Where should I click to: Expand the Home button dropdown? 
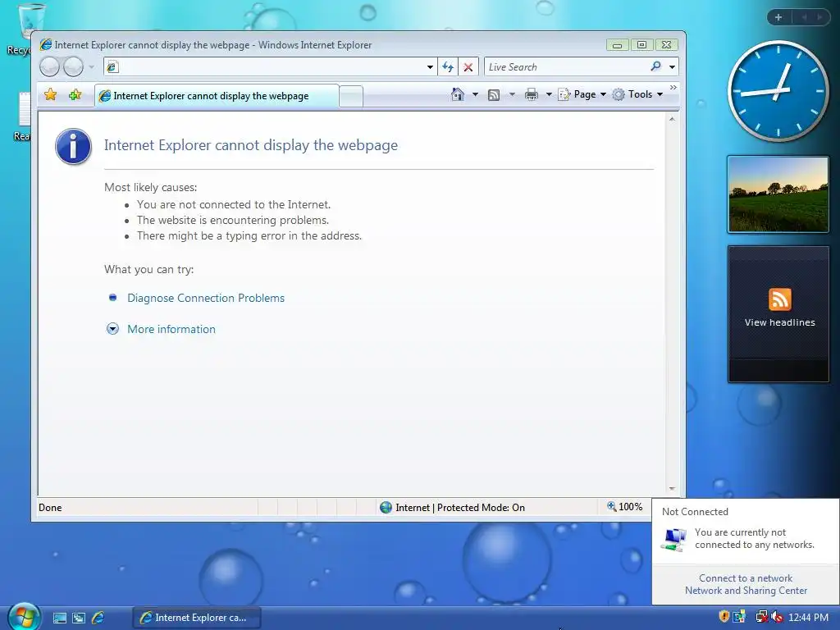click(x=475, y=94)
